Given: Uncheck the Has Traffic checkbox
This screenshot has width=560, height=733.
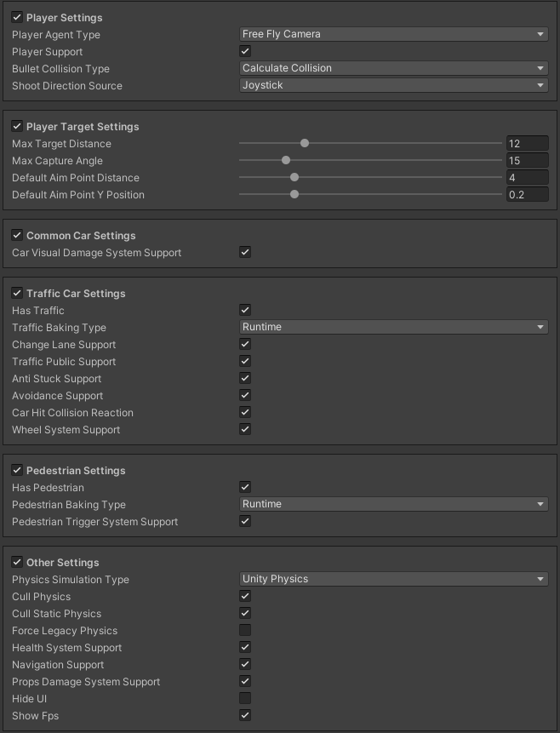Looking at the screenshot, I should [x=245, y=310].
